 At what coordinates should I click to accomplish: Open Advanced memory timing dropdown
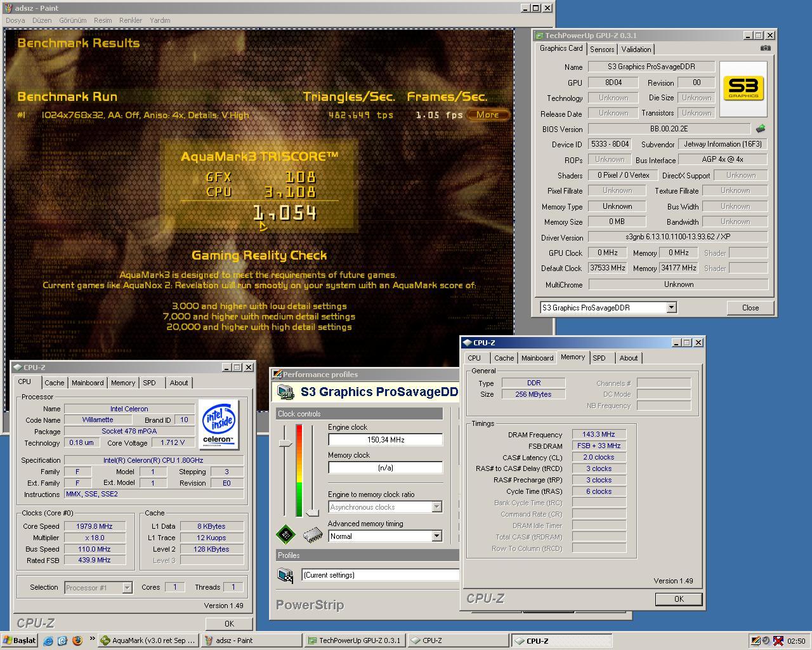coord(436,536)
